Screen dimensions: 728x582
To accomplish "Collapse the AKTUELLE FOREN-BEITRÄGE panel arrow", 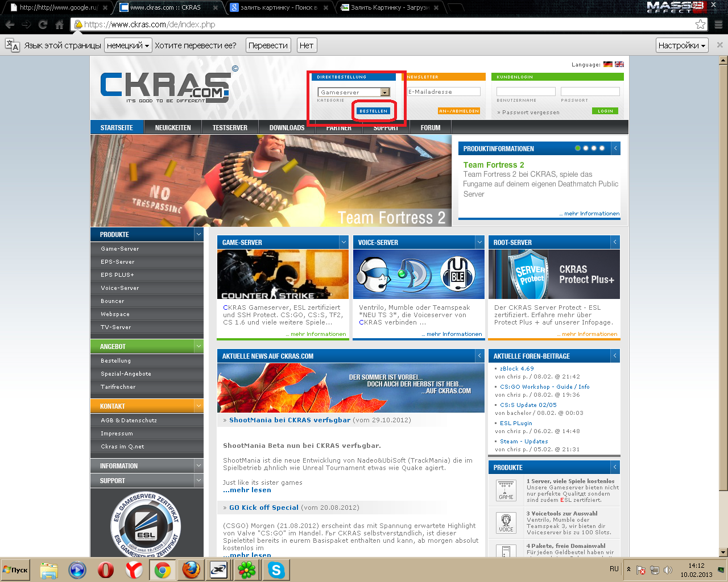I will [615, 356].
